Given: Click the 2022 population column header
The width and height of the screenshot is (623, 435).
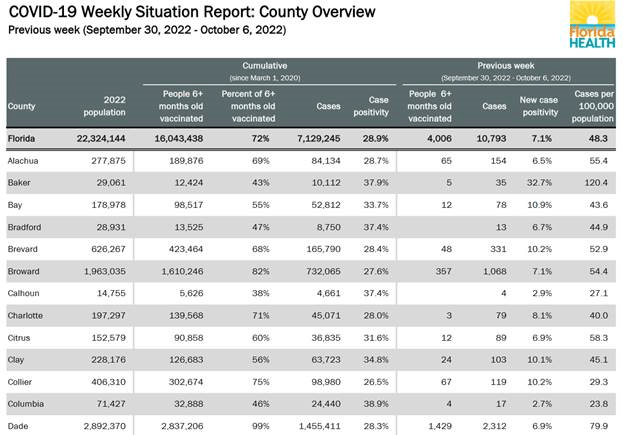Looking at the screenshot, I should (103, 106).
